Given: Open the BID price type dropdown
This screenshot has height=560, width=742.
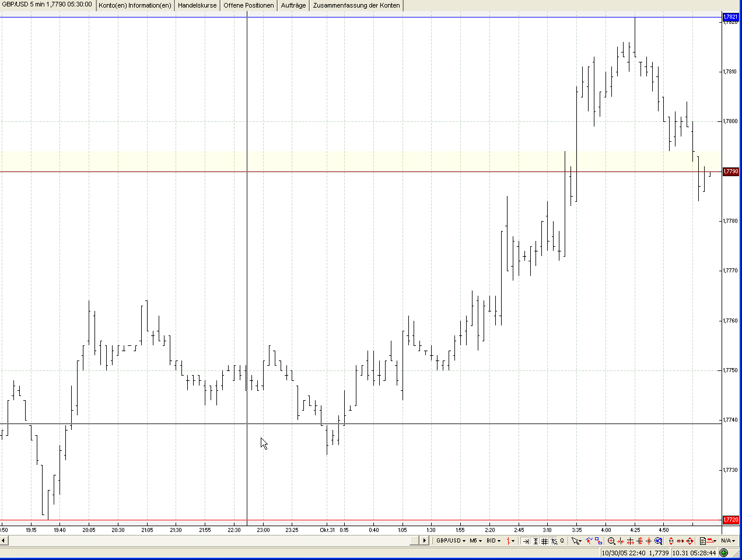Looking at the screenshot, I should point(494,541).
